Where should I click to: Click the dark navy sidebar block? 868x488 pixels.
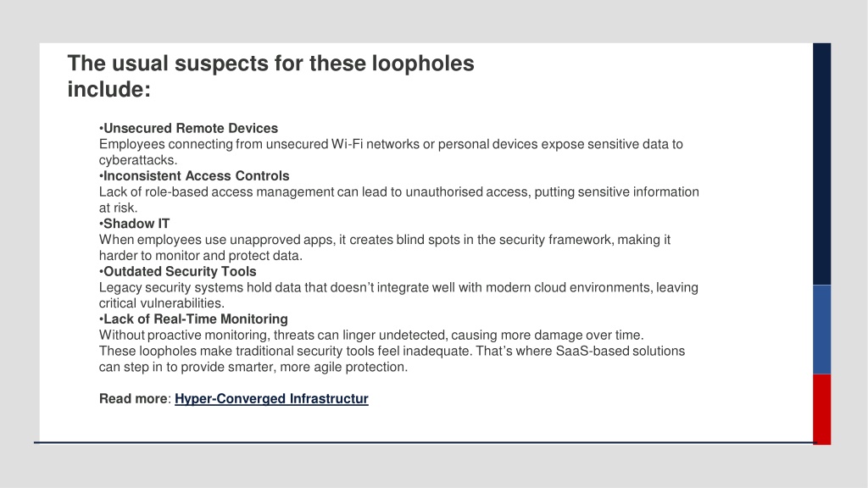coord(821,164)
